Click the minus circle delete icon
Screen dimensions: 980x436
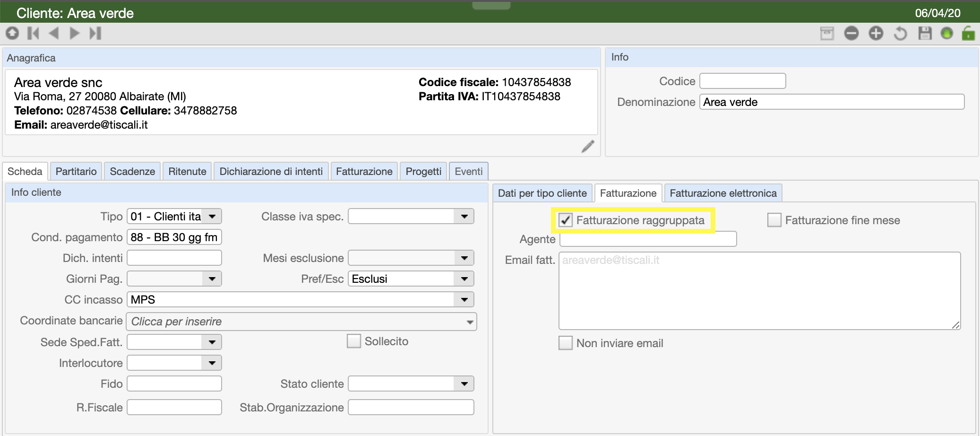click(851, 34)
